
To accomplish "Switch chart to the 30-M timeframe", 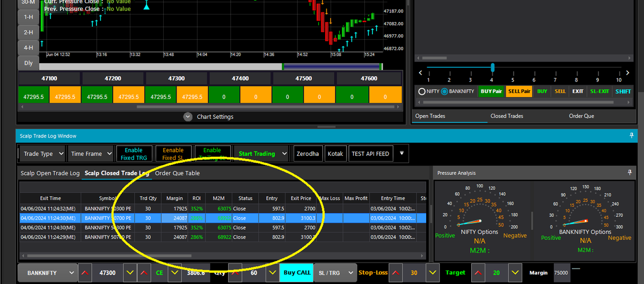I will point(28,2).
